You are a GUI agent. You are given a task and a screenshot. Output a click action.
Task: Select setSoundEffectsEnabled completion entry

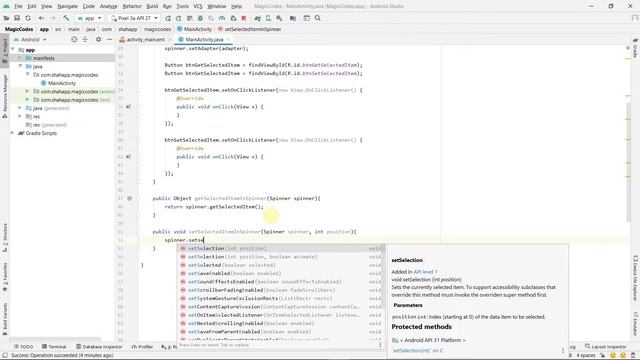(281, 282)
